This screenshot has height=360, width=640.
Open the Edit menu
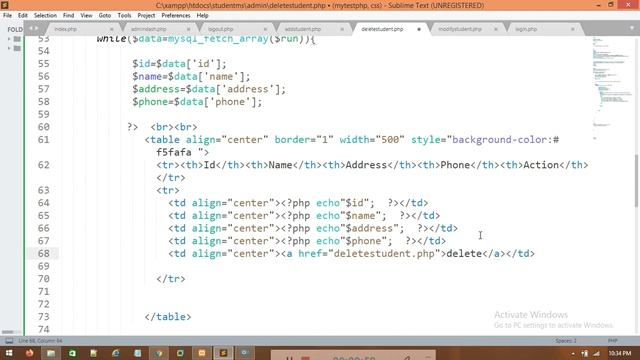coord(22,16)
